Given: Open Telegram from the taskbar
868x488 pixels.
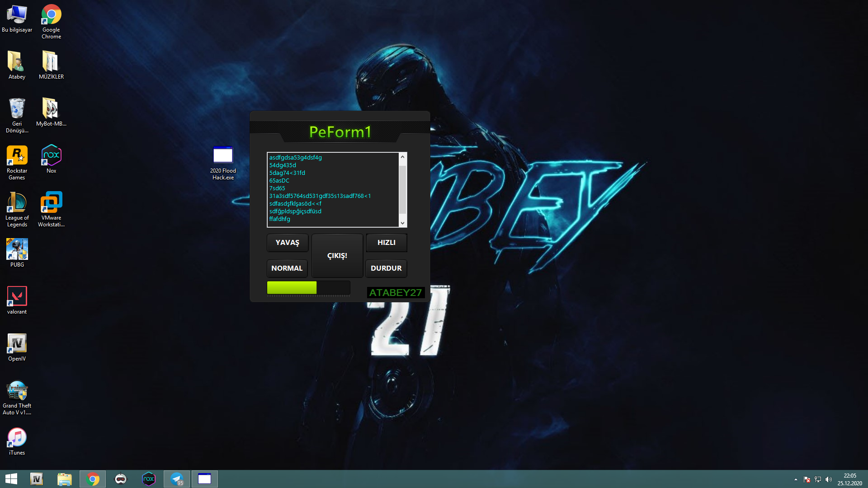Looking at the screenshot, I should coord(177,479).
